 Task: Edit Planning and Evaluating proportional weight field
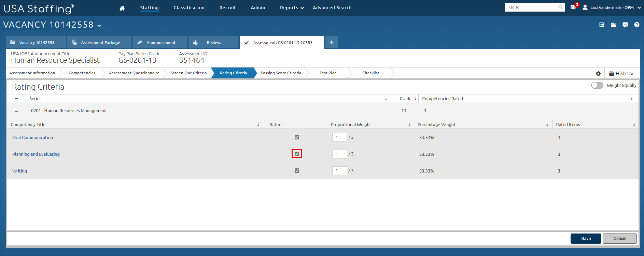[x=339, y=154]
